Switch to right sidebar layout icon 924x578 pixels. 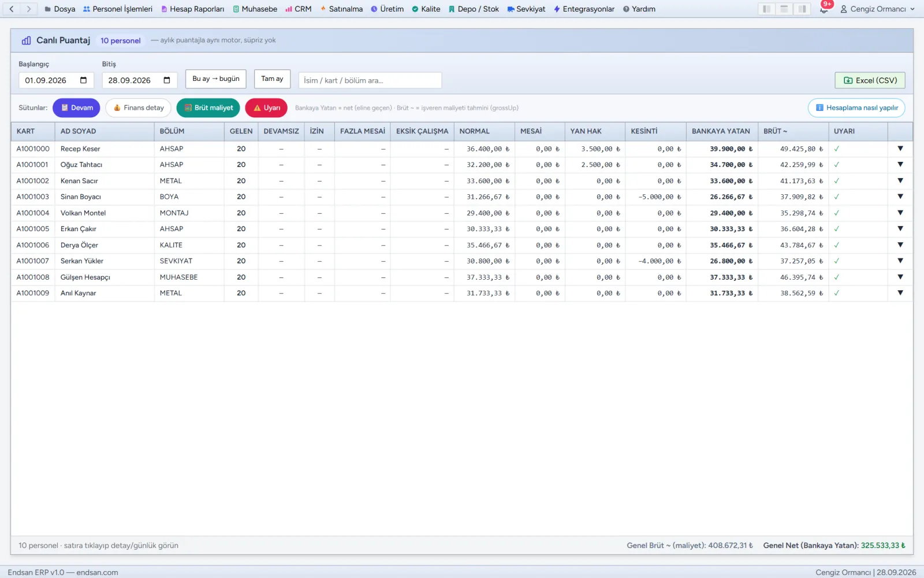click(x=802, y=9)
